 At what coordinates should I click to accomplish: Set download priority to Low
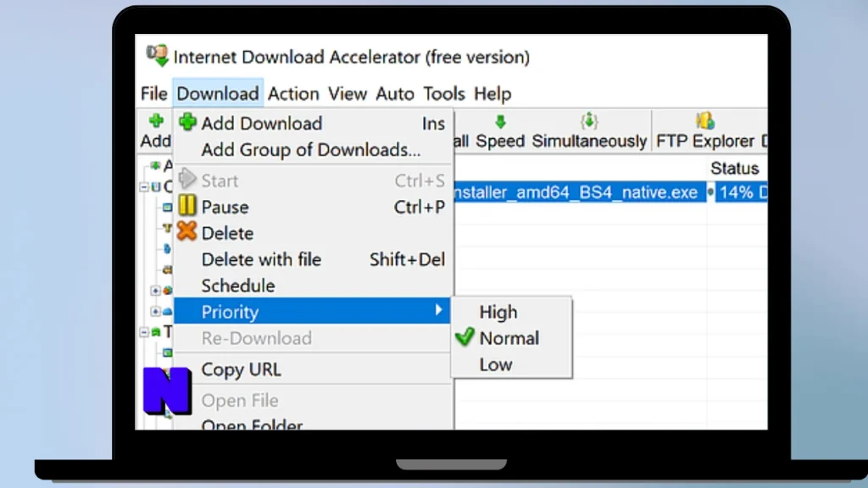[511, 364]
